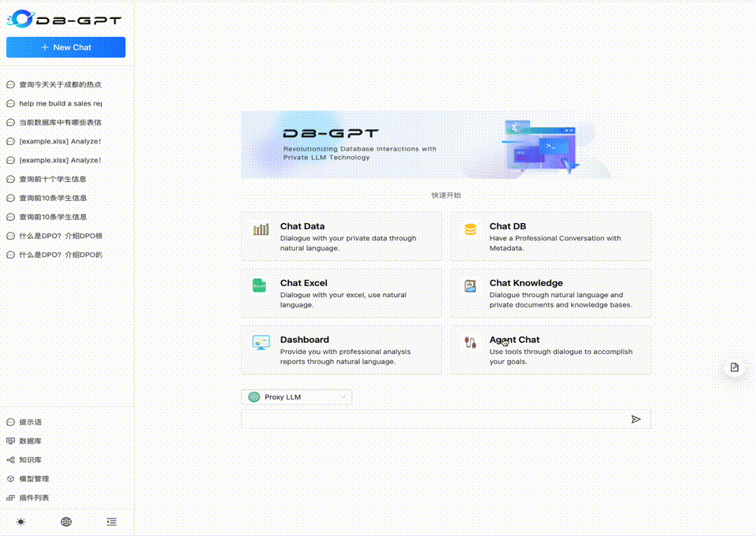Click the Chat DB database icon
Viewport: 756px width, 536px height.
coord(471,229)
